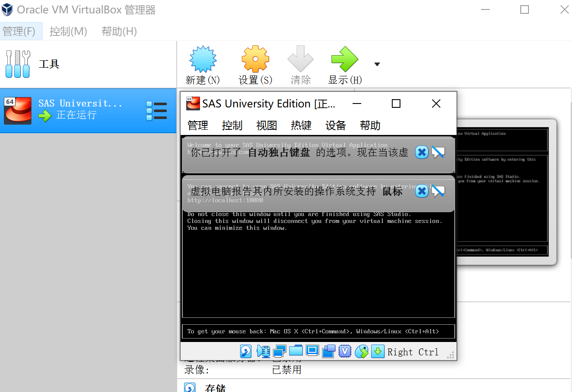Viewport: 572px width, 392px height.
Task: Maximize the VirtualBox Manager window
Action: point(525,9)
